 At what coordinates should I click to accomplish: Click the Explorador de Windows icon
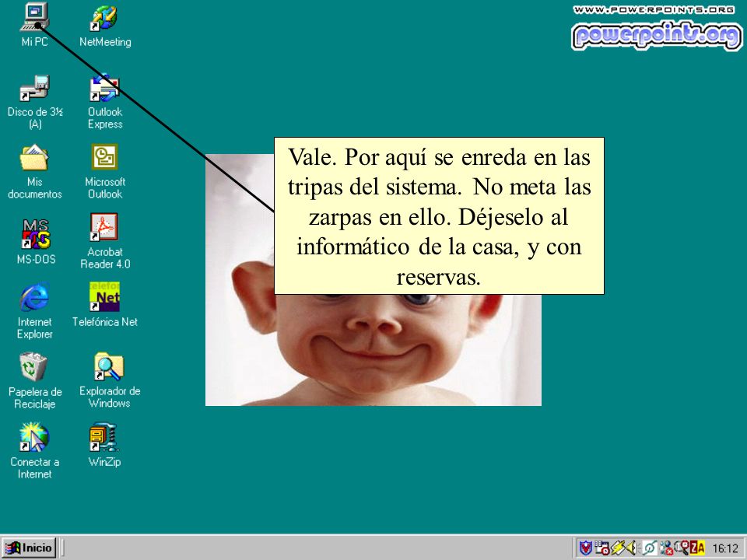(x=109, y=380)
